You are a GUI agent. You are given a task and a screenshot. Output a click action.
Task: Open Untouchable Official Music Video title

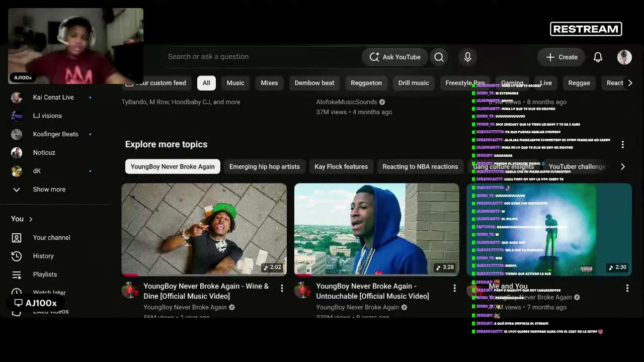[372, 291]
